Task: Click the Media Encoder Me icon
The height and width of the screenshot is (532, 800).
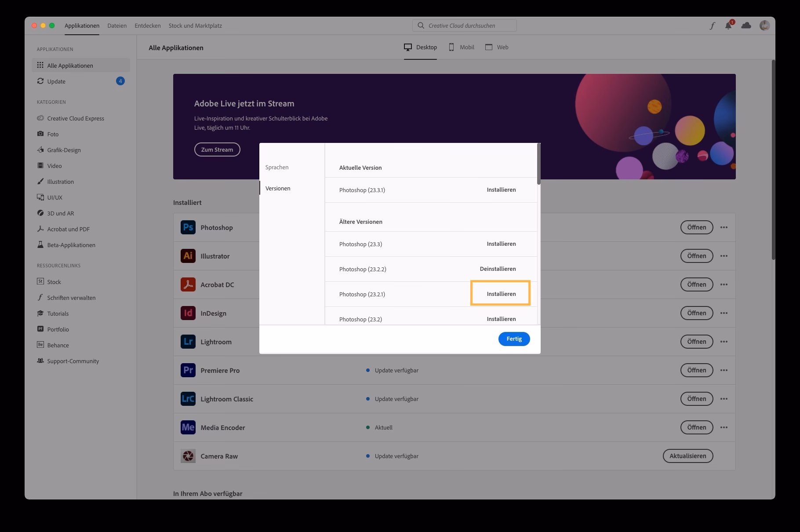Action: click(188, 427)
